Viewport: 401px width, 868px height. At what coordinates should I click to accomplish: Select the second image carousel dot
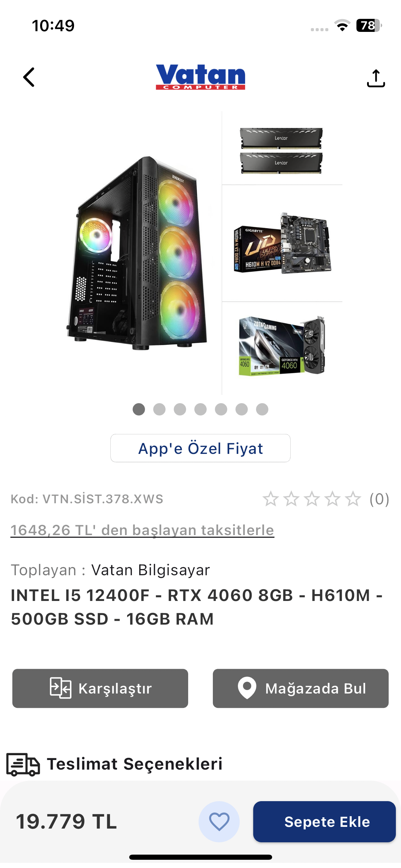click(159, 409)
